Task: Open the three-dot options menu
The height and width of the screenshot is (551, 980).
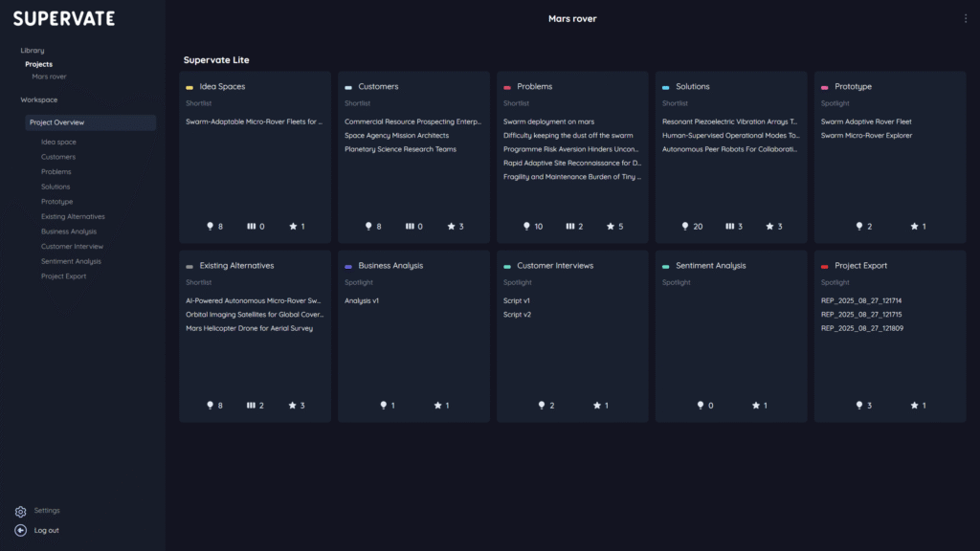Action: coord(966,18)
